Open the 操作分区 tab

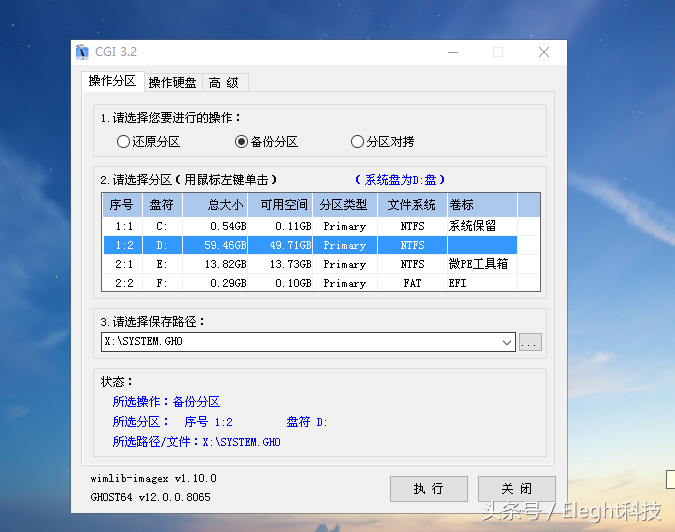coord(112,81)
